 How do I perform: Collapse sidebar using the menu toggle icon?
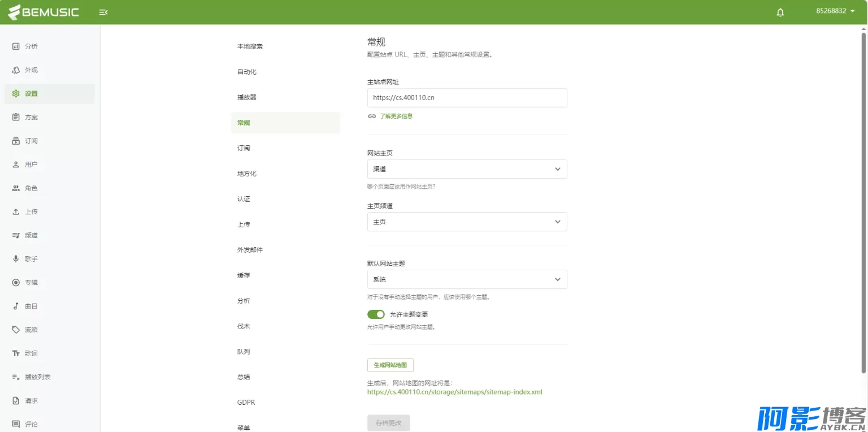(103, 12)
